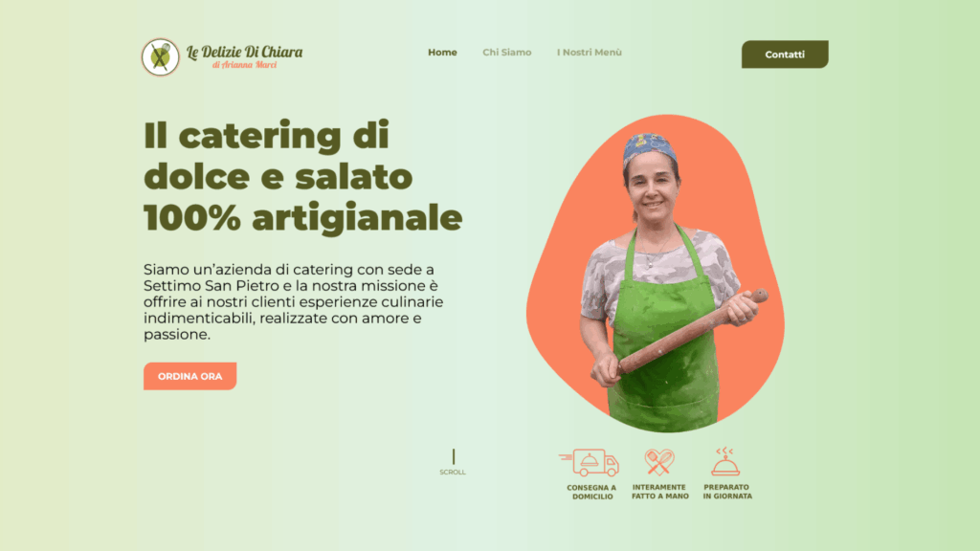Click the Contatti button
980x551 pixels.
(785, 55)
